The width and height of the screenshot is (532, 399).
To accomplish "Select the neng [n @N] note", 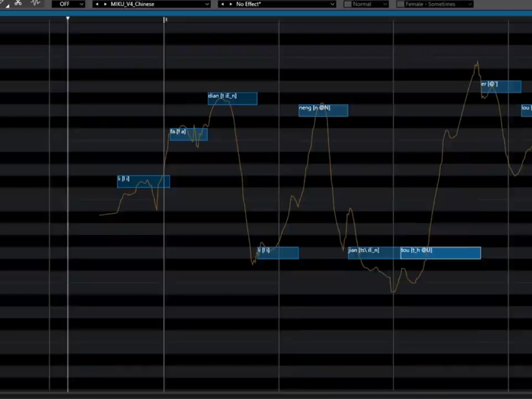I will pos(323,111).
